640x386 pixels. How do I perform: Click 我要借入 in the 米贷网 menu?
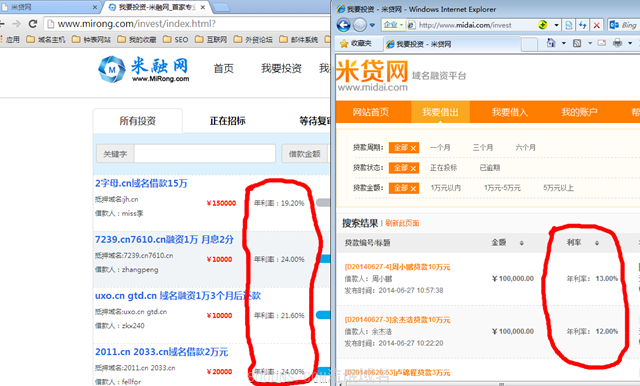[510, 112]
